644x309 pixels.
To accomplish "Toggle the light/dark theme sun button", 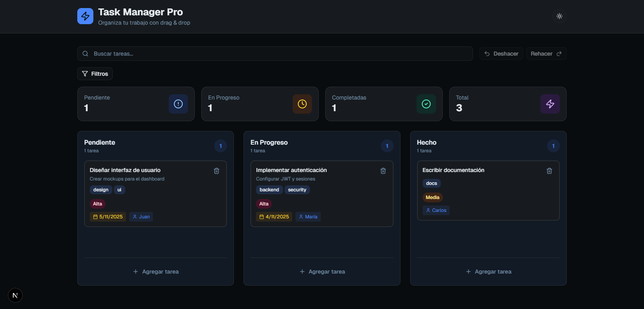I will (559, 16).
